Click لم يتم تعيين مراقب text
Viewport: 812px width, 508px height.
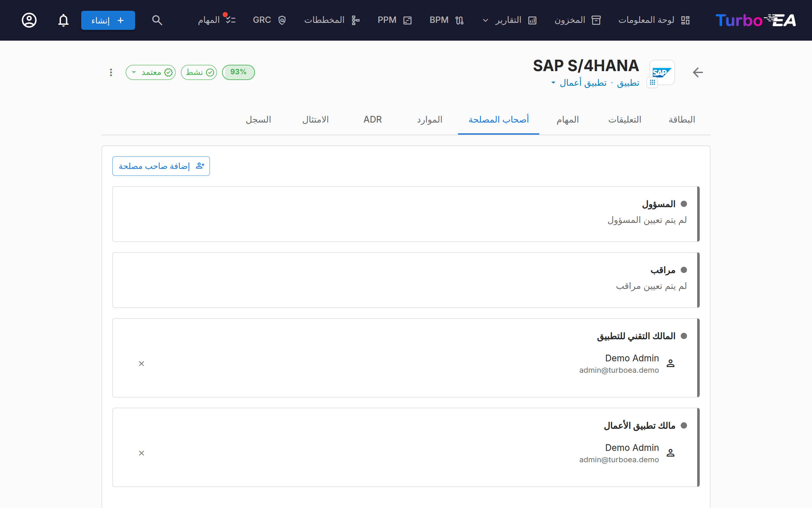tap(651, 286)
